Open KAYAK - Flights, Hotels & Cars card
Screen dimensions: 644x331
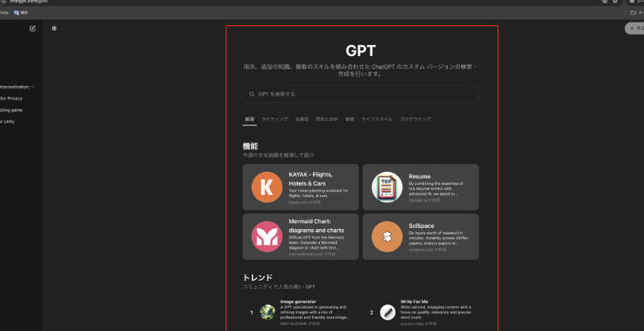pos(301,187)
